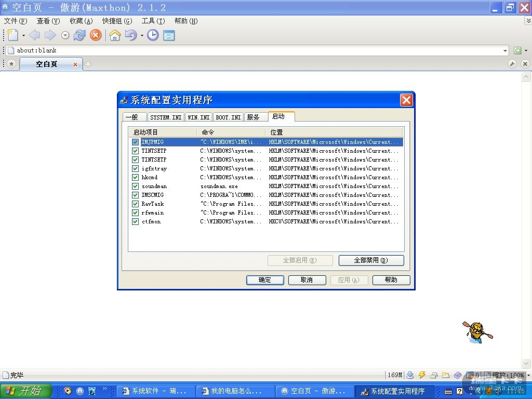Click the lightning bolt icon in status bar
The width and height of the screenshot is (532, 399).
point(422,375)
